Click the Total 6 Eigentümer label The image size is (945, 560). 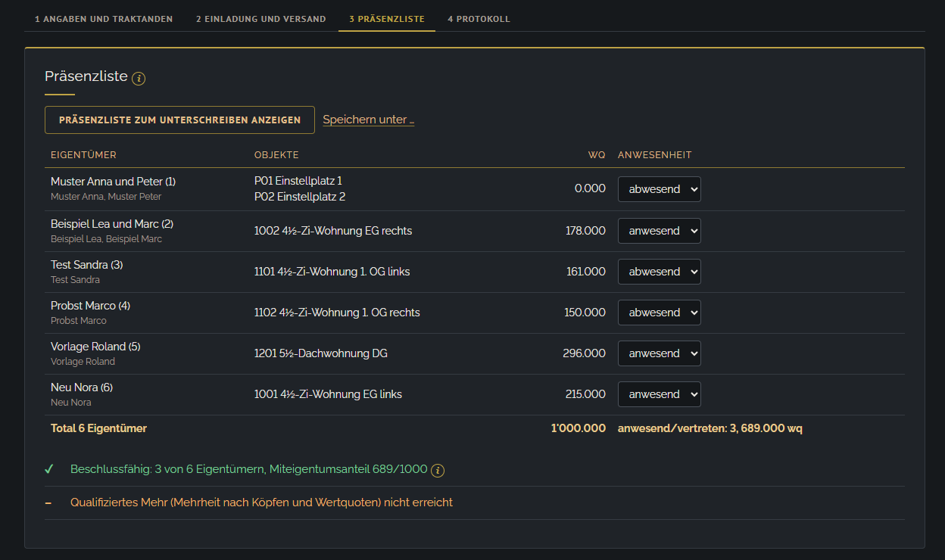coord(98,428)
